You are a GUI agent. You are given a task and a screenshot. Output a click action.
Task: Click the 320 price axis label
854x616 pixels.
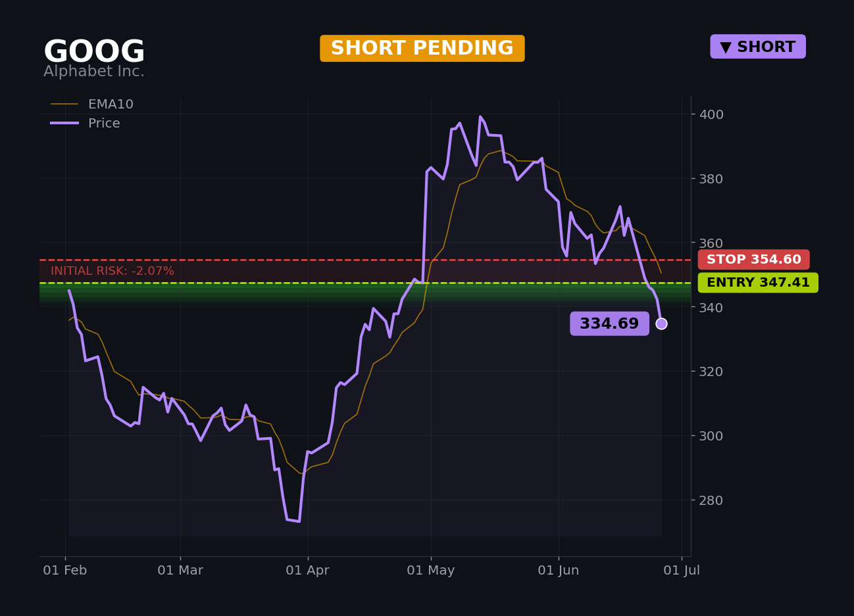pos(711,371)
